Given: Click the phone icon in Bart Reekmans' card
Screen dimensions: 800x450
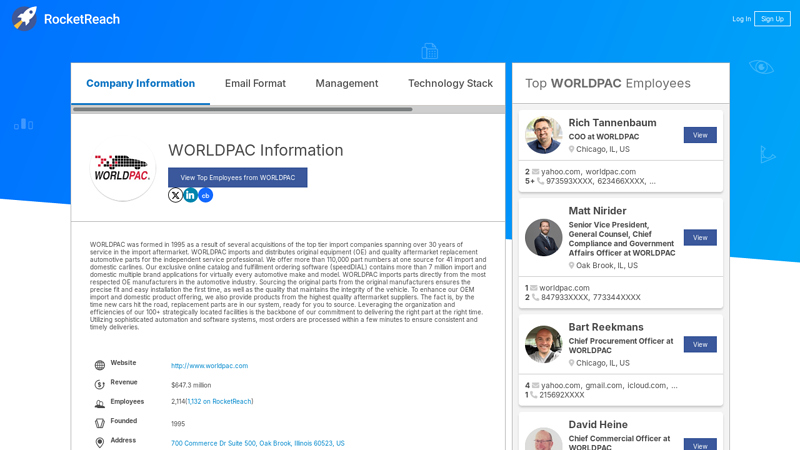Looking at the screenshot, I should tap(533, 395).
